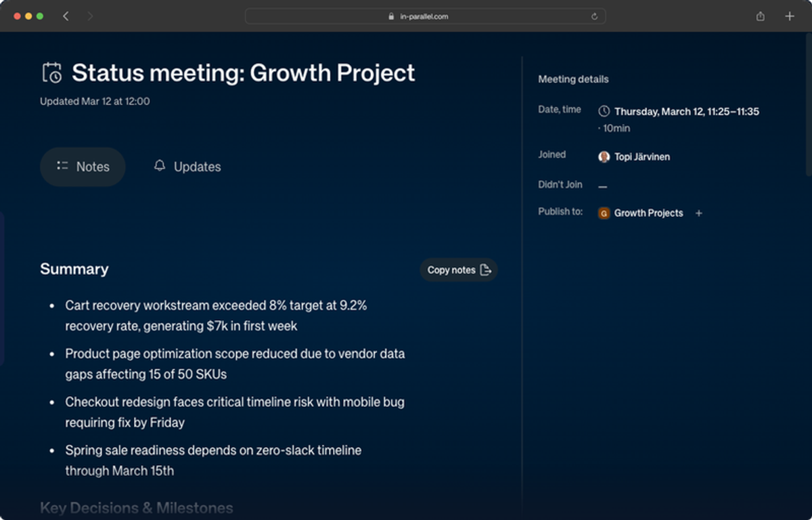Add another publish destination with plus icon
The width and height of the screenshot is (812, 520).
tap(699, 213)
